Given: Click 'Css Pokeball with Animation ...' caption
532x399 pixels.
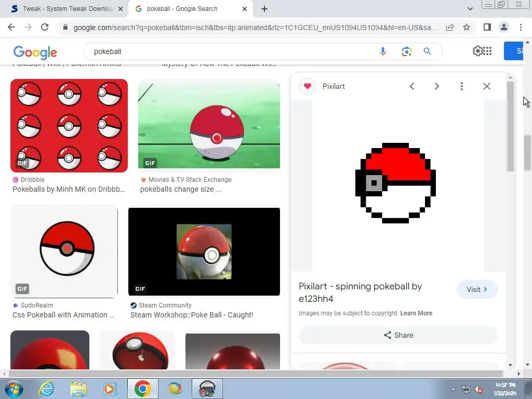Looking at the screenshot, I should pos(63,315).
